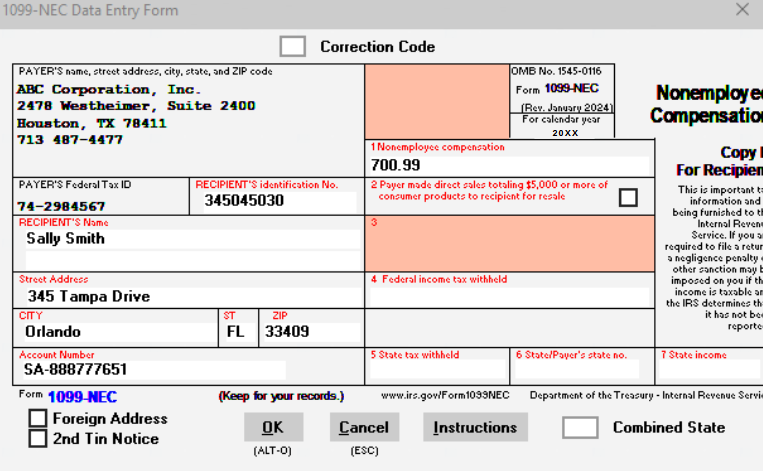The width and height of the screenshot is (763, 471).
Task: Select the ST state field showing FL
Action: pos(237,332)
